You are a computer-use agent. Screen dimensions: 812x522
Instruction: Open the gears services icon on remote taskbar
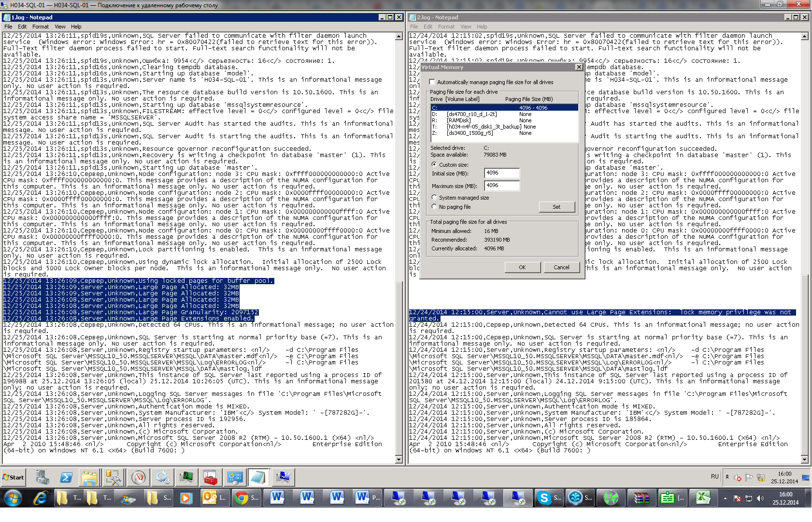[x=162, y=478]
